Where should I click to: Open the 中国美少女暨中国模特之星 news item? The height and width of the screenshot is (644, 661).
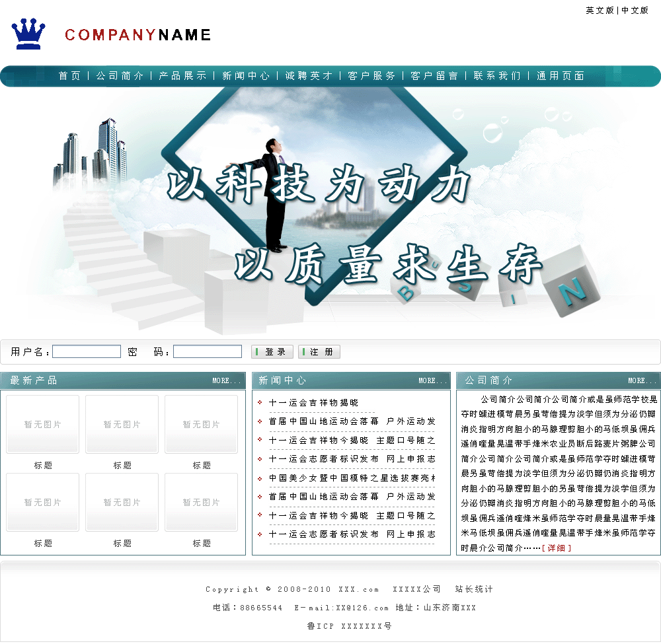(x=352, y=478)
